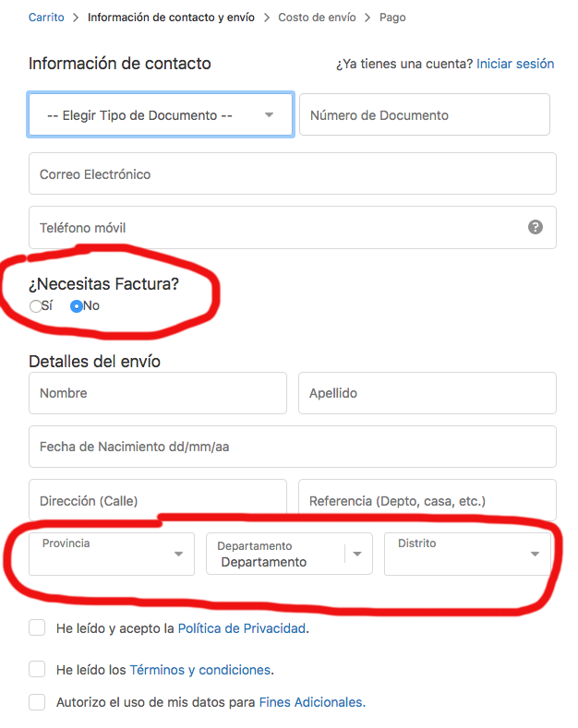Click the Teléfono móvil input field

coord(277,227)
